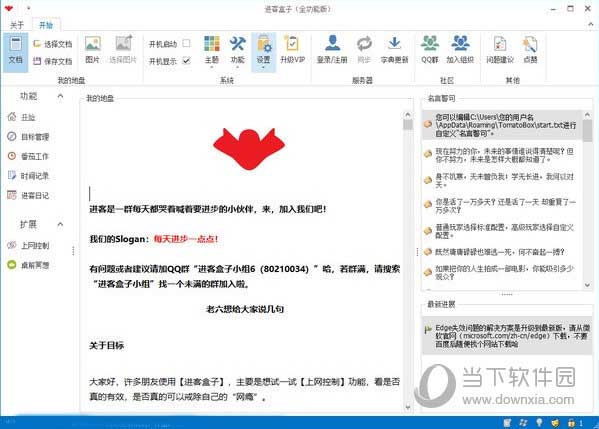Viewport: 599px width, 429px height.
Task: Collapse the ribbon with the top-right chevron
Action: pyautogui.click(x=591, y=25)
